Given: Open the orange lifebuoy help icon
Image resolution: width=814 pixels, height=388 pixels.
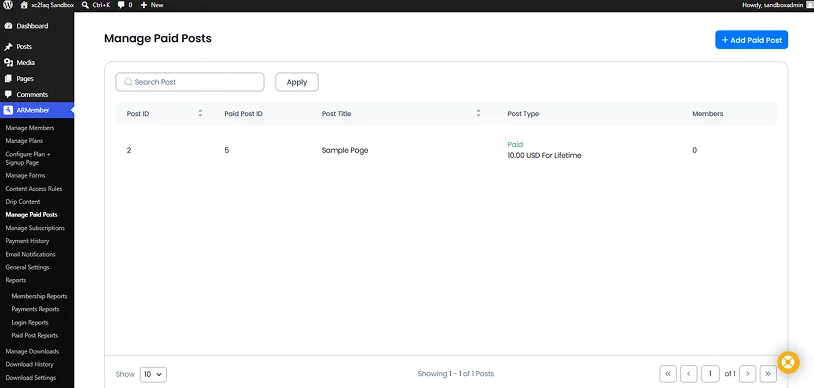Looking at the screenshot, I should click(788, 363).
